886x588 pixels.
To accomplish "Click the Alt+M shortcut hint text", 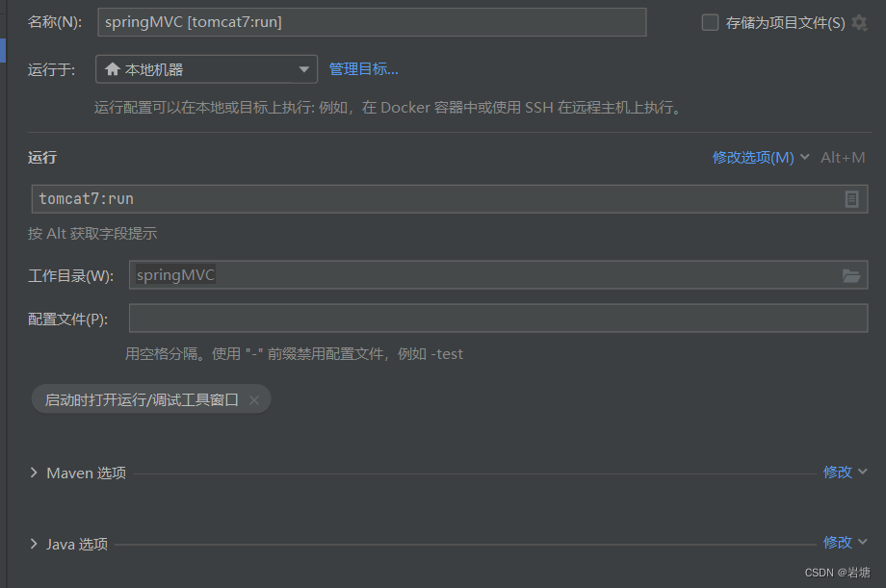I will pos(842,157).
